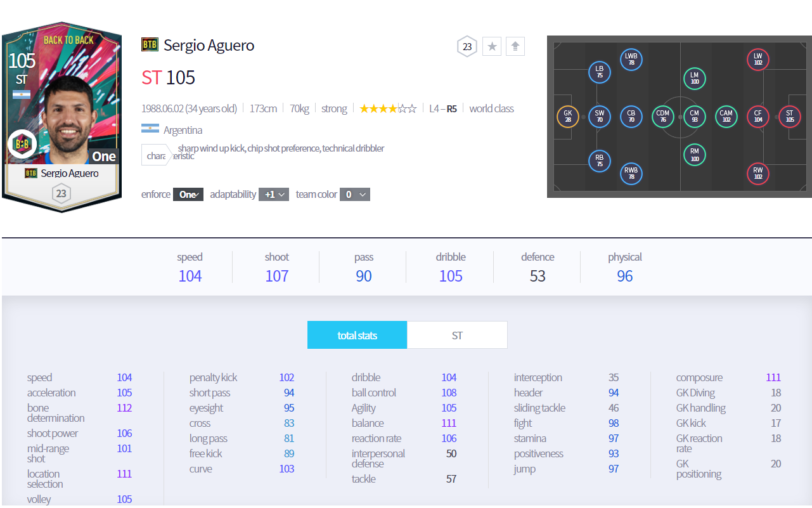812x508 pixels.
Task: Click the Sergio Aguero player name heading
Action: (209, 46)
